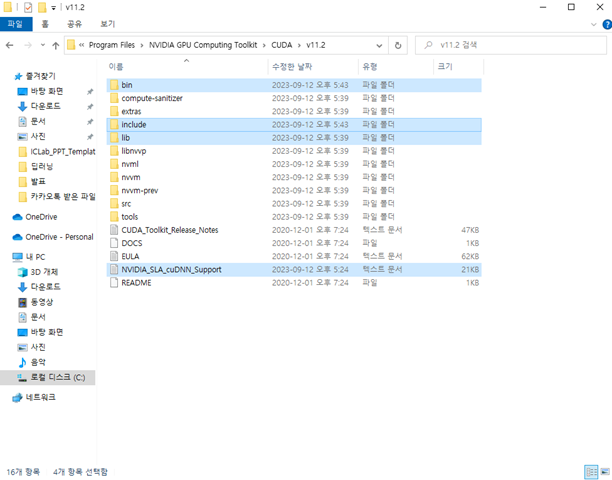This screenshot has height=480, width=612.
Task: Open Explorer help question mark
Action: coord(607,25)
